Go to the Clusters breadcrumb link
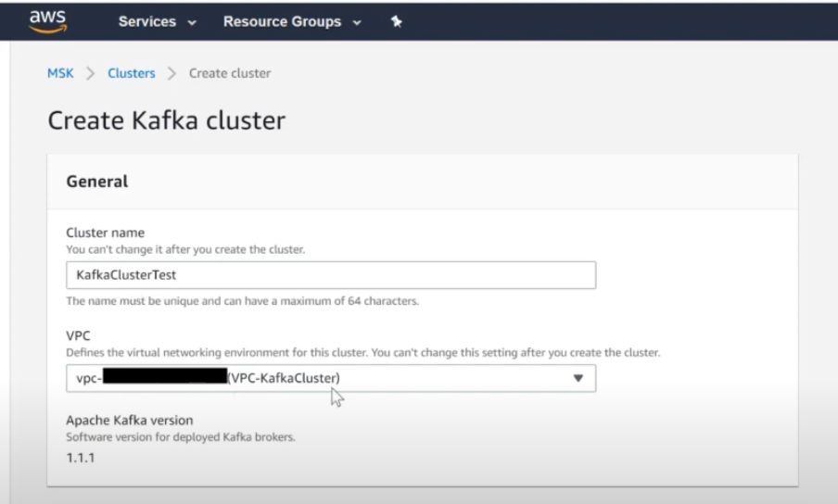 point(132,73)
